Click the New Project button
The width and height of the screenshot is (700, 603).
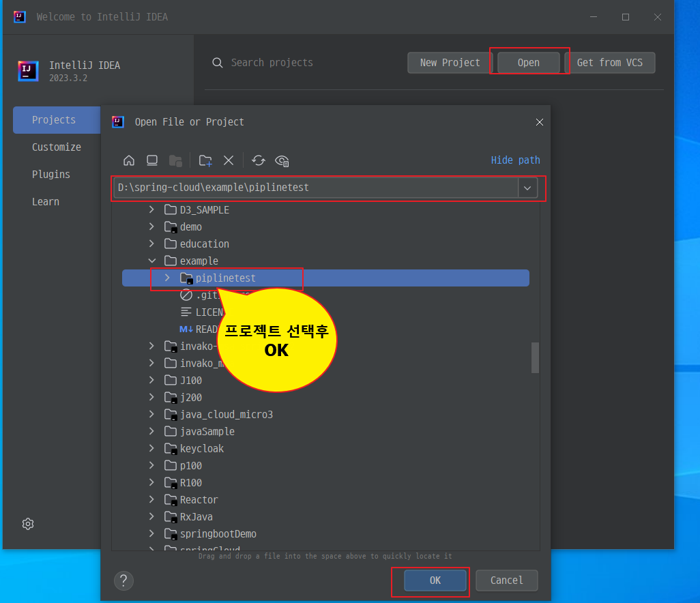click(450, 63)
